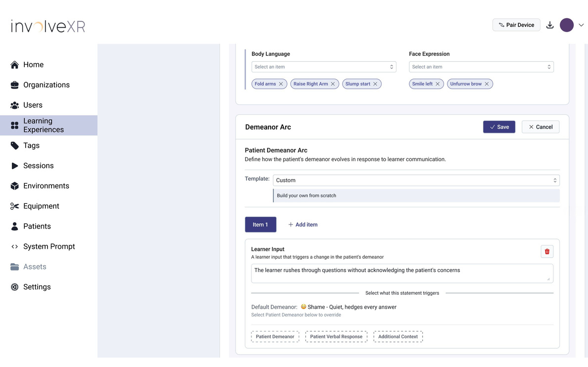
Task: Remove the Slump start tag
Action: pos(375,84)
